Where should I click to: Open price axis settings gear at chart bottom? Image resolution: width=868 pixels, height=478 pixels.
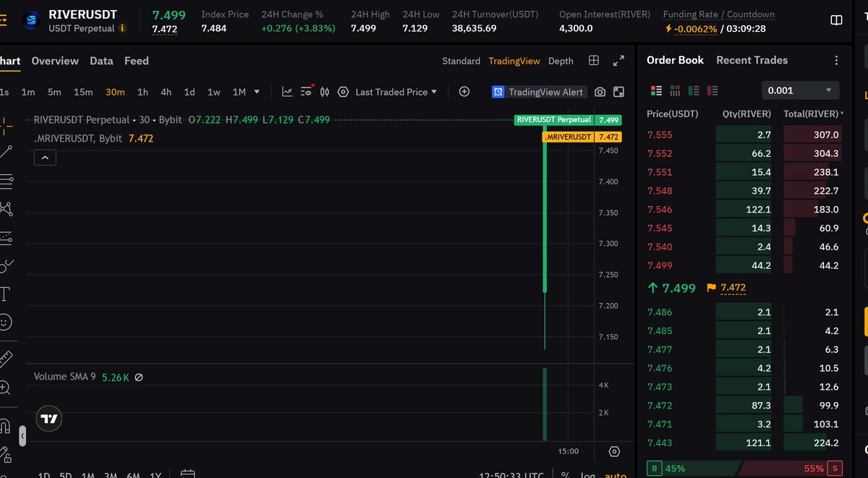point(614,451)
